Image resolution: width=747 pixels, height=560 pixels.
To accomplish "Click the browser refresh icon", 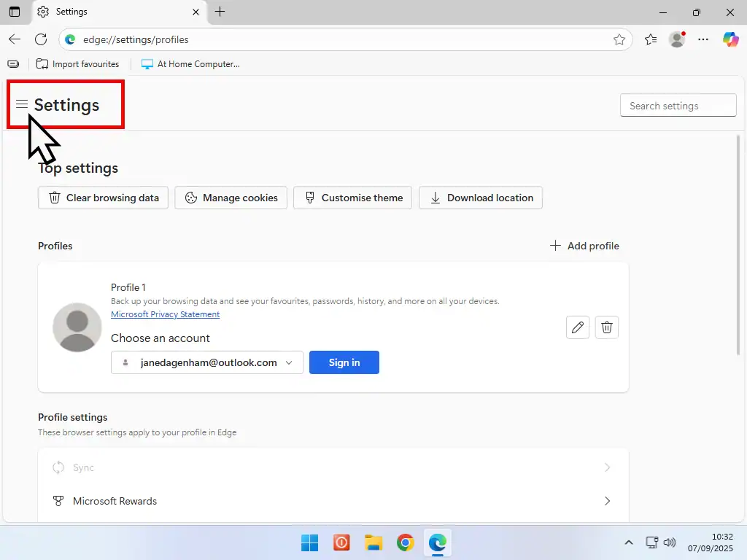I will tap(41, 39).
